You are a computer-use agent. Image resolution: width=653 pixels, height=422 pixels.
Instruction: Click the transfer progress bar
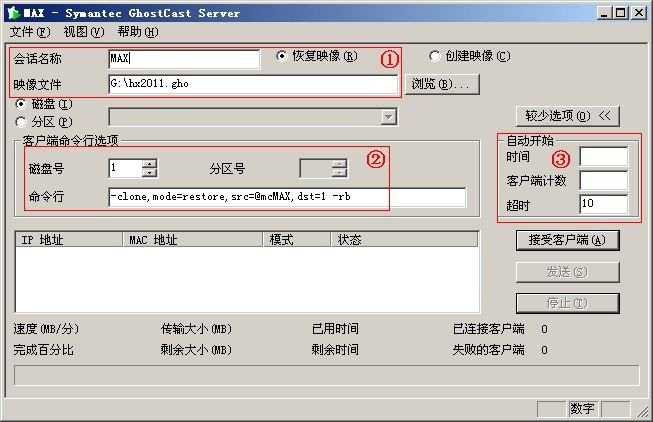[327, 375]
